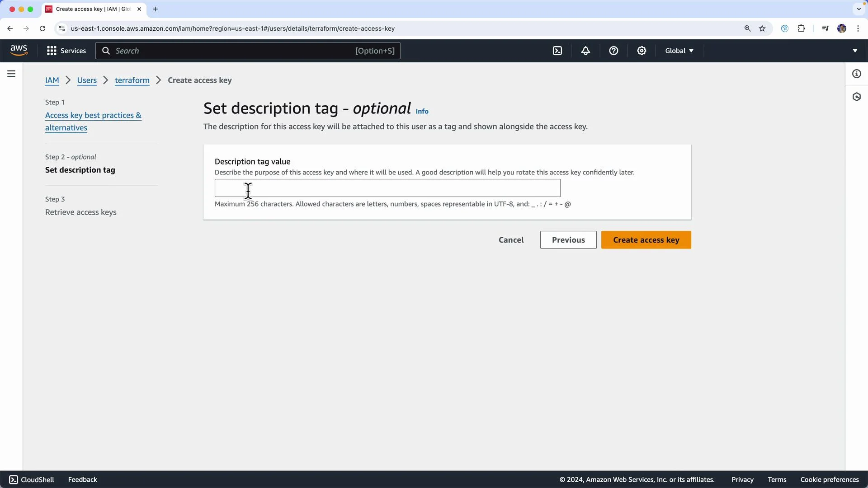Select the Create access key browser tab
The height and width of the screenshot is (488, 868).
coord(94,9)
